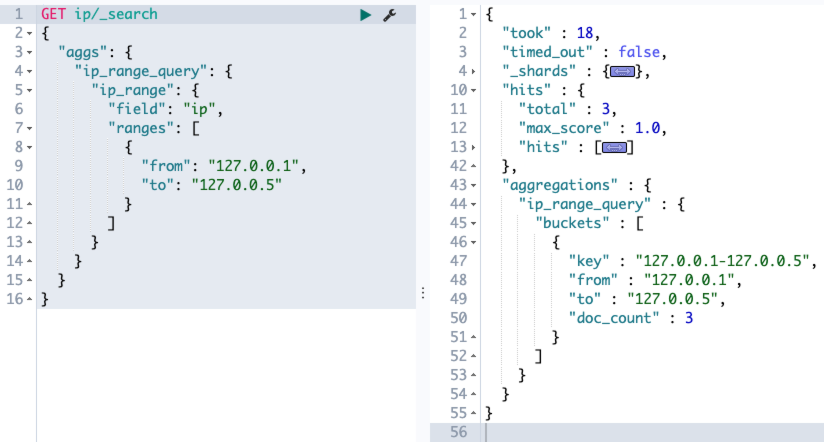Click the pane divider handle
The image size is (824, 442).
[x=423, y=293]
